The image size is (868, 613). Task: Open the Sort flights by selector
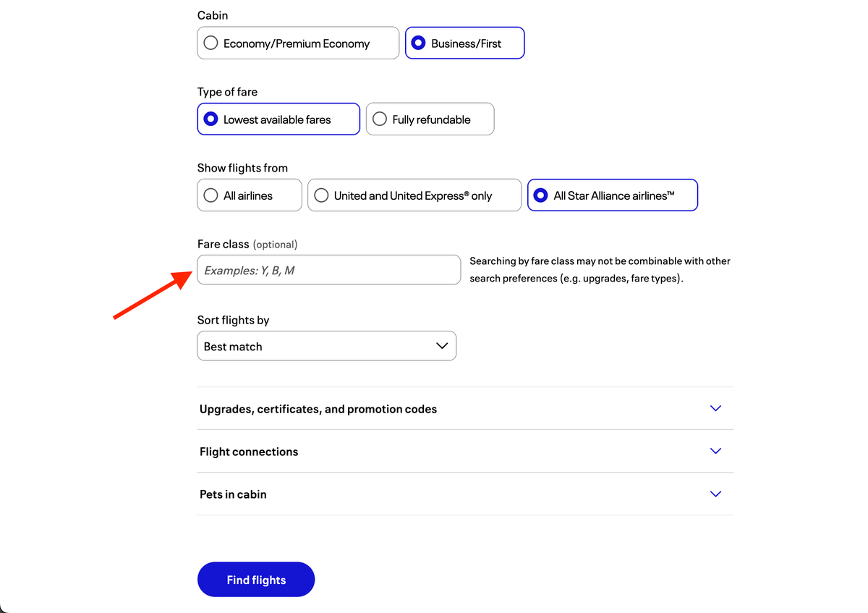(x=326, y=346)
